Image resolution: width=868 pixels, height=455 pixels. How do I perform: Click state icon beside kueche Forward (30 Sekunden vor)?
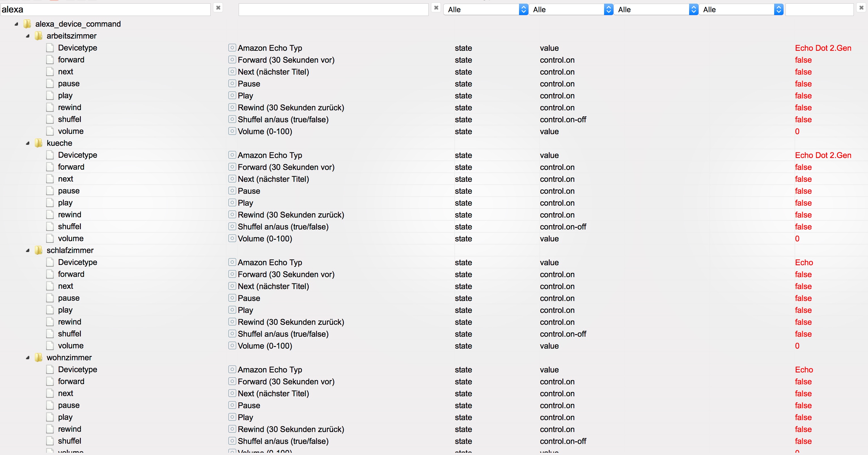232,167
